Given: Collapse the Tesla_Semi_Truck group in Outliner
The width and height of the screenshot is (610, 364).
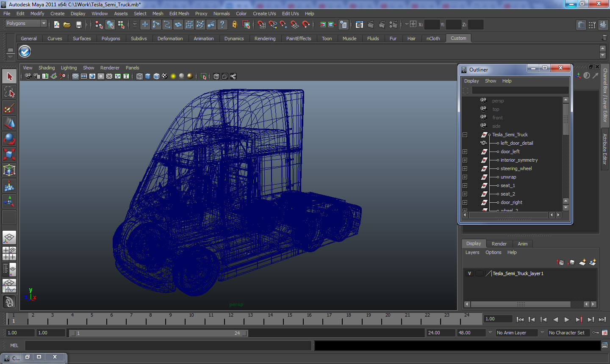Looking at the screenshot, I should coord(465,135).
